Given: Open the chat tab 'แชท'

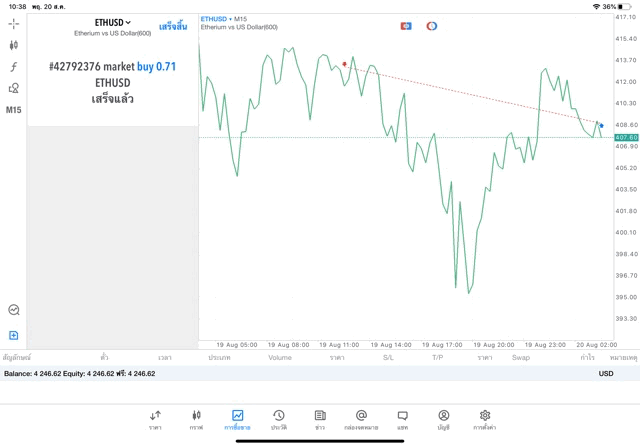Looking at the screenshot, I should coord(402,419).
